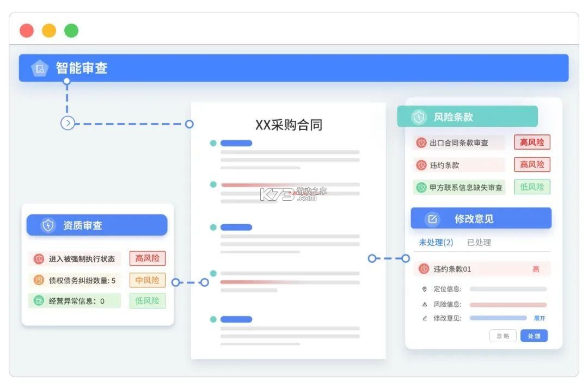The width and height of the screenshot is (588, 389).
Task: Click the shield icon in 风险条款 header
Action: point(419,117)
